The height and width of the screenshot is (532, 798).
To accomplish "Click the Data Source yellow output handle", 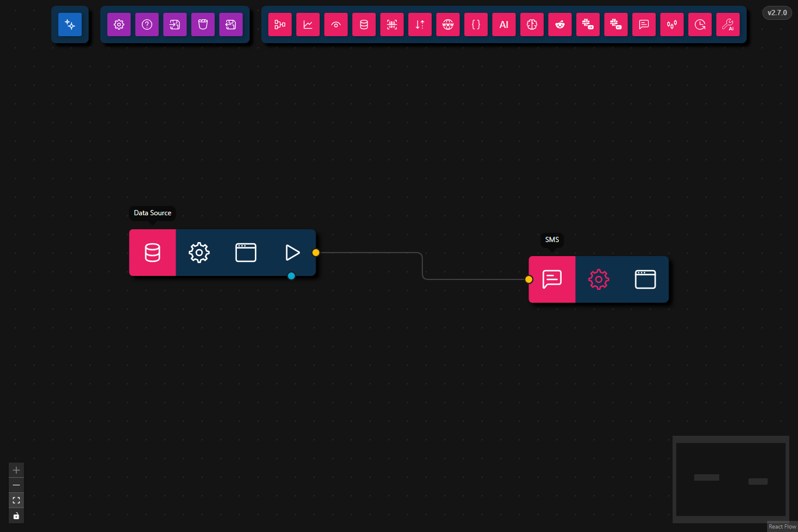I will coord(316,253).
